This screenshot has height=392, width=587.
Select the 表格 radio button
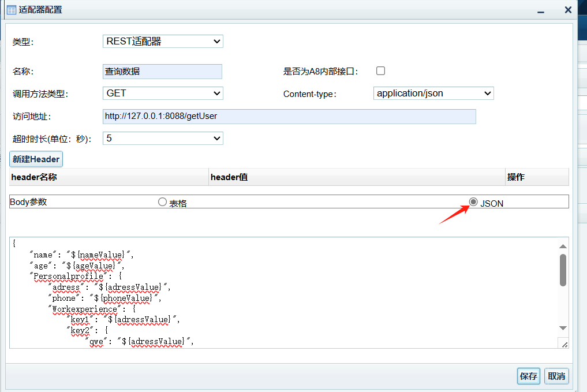(x=162, y=202)
